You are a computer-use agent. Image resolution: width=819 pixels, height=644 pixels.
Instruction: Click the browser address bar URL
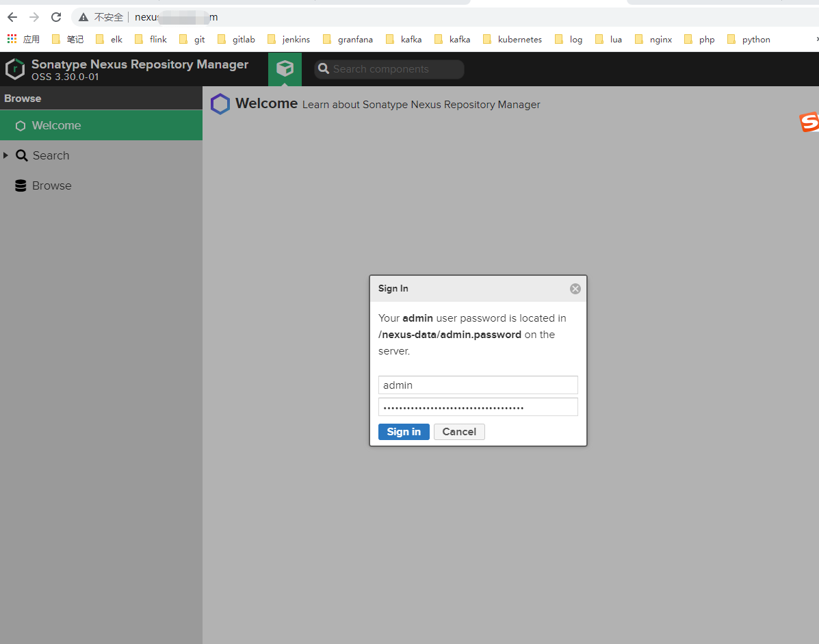pos(176,17)
